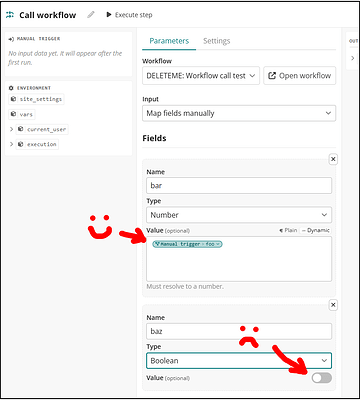This screenshot has width=360, height=400.
Task: Click the Open workflow button
Action: pos(300,76)
